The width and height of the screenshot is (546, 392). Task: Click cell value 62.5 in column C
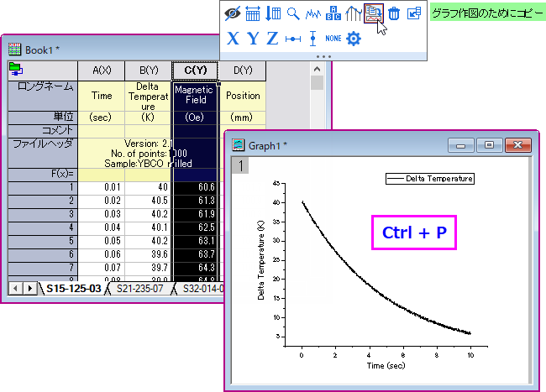[x=196, y=228]
